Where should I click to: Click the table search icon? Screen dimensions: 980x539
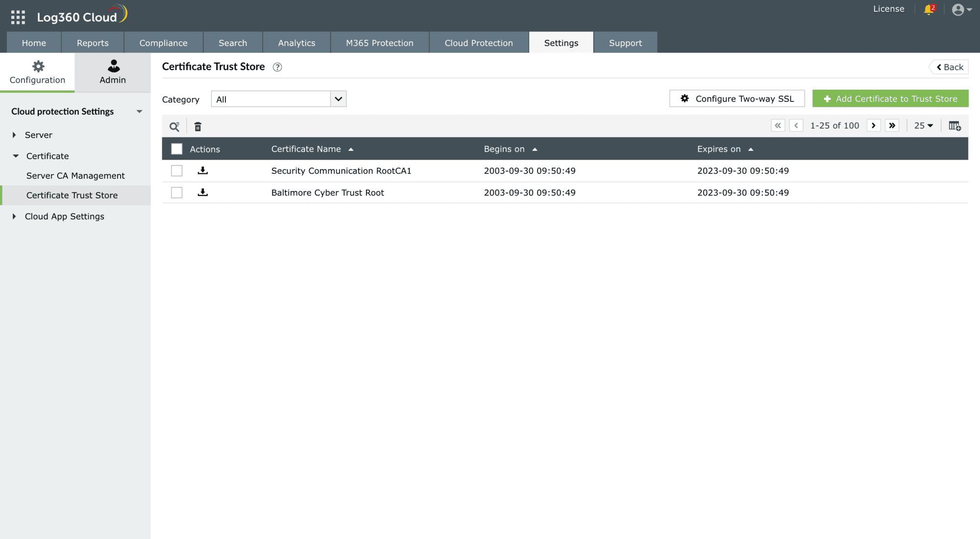(x=174, y=127)
